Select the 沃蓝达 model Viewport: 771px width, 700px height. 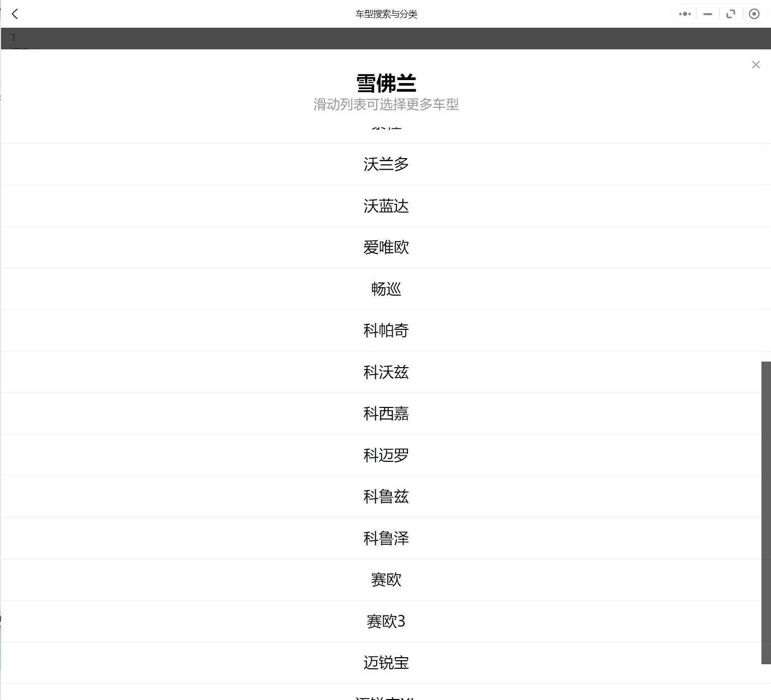(386, 205)
